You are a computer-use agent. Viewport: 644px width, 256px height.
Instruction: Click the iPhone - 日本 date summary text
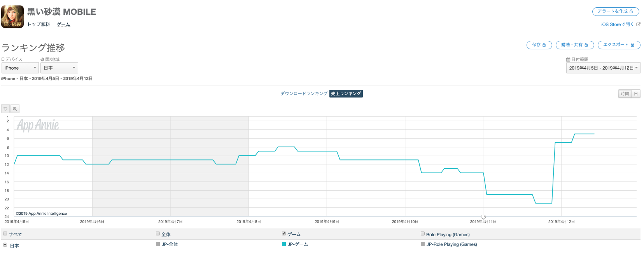47,78
